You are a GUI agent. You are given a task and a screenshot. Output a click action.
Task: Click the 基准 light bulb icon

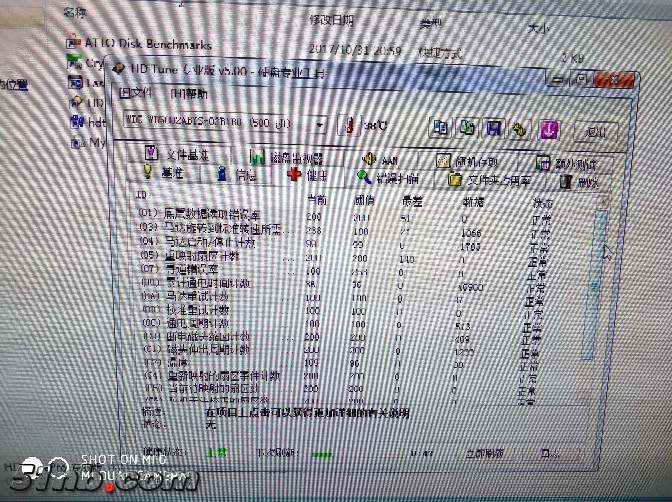click(148, 171)
